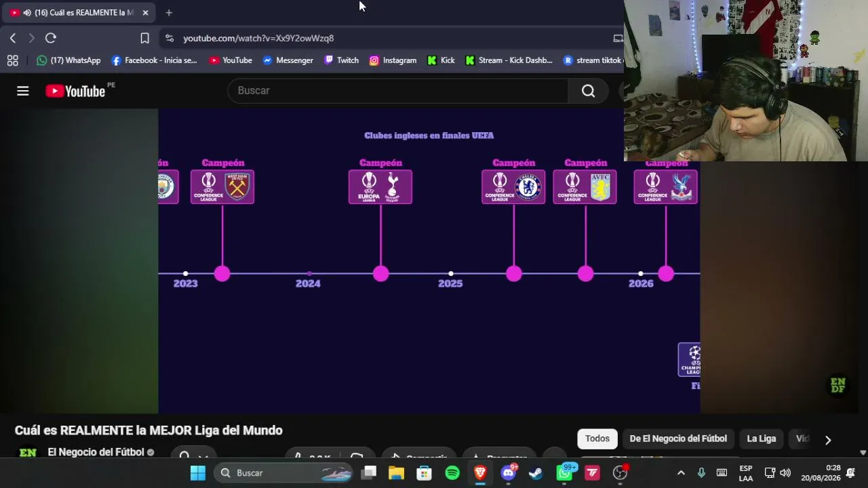Open the browser apps grid
The width and height of the screenshot is (868, 488).
point(12,60)
